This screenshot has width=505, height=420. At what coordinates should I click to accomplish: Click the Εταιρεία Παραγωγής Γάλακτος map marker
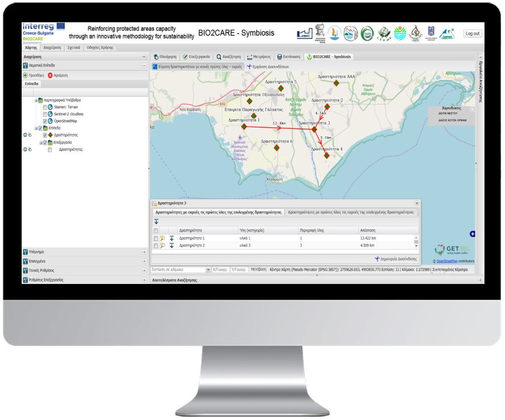(253, 116)
